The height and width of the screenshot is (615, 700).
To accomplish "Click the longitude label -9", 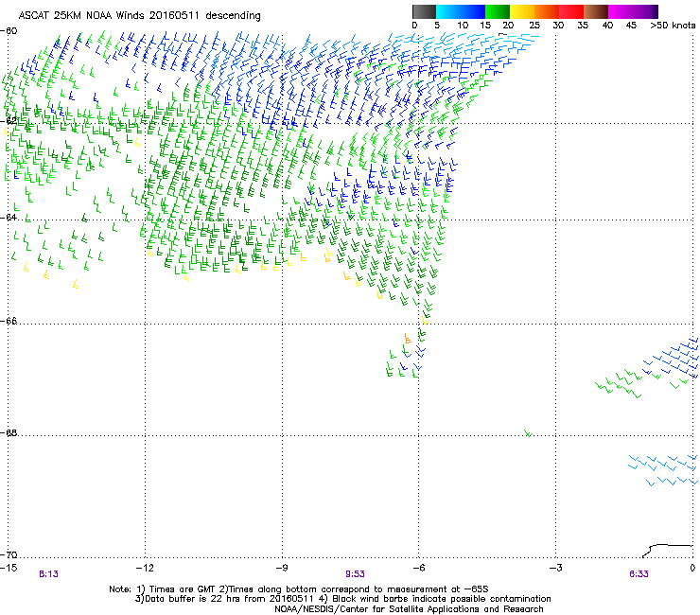I will pos(282,568).
